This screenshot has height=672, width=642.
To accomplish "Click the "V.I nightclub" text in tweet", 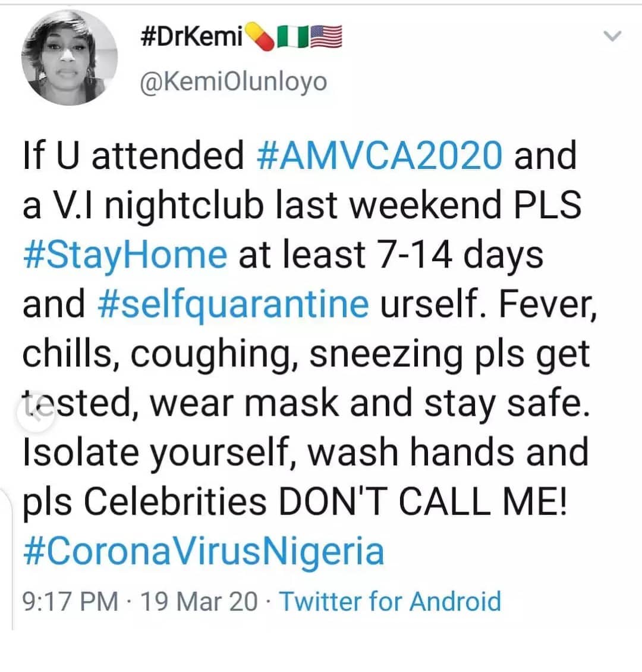I will click(x=160, y=205).
